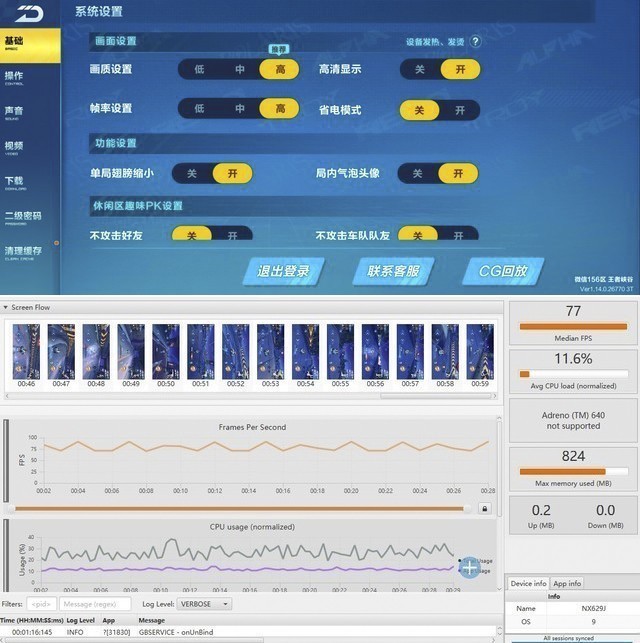640x643 pixels.
Task: Turn on wing shrink (单局翅膀缩小 开)
Action: coord(232,173)
